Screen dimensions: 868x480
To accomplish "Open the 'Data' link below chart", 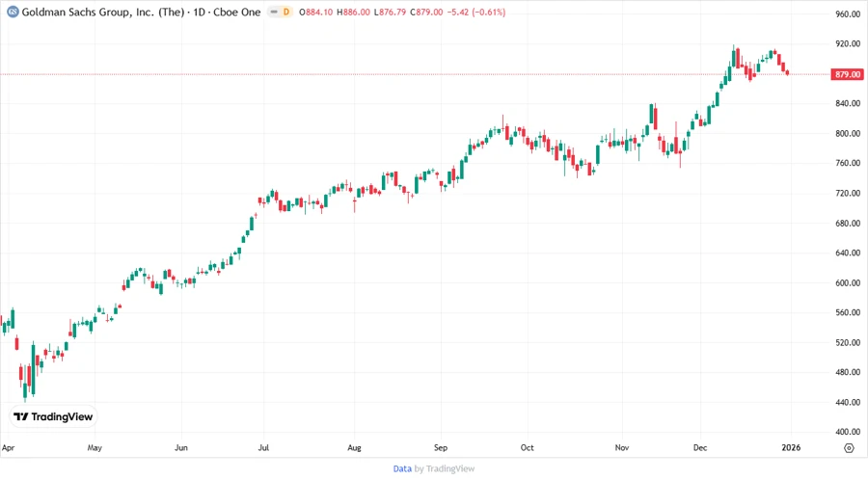I will tap(402, 468).
